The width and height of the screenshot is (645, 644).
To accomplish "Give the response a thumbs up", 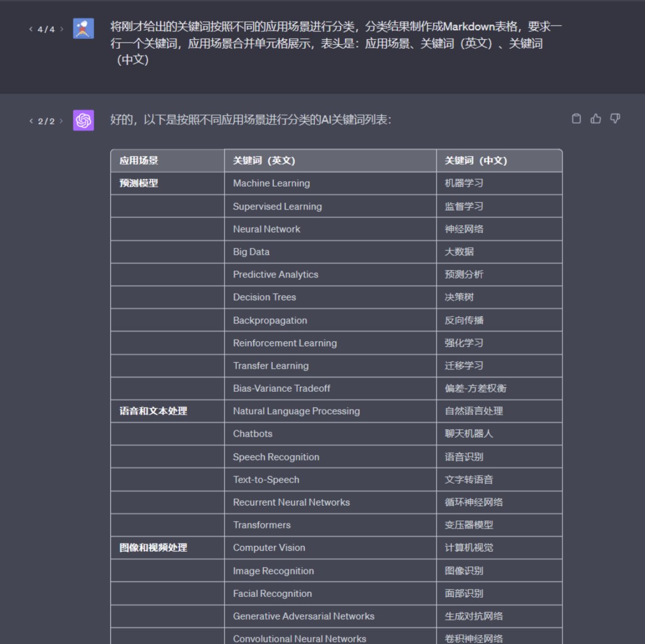I will click(x=595, y=119).
